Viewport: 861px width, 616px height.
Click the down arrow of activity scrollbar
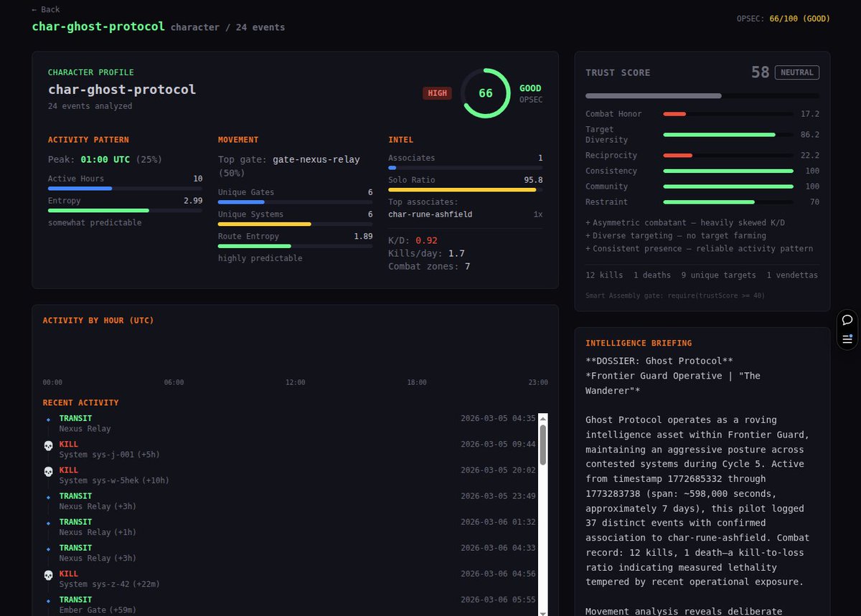point(542,611)
